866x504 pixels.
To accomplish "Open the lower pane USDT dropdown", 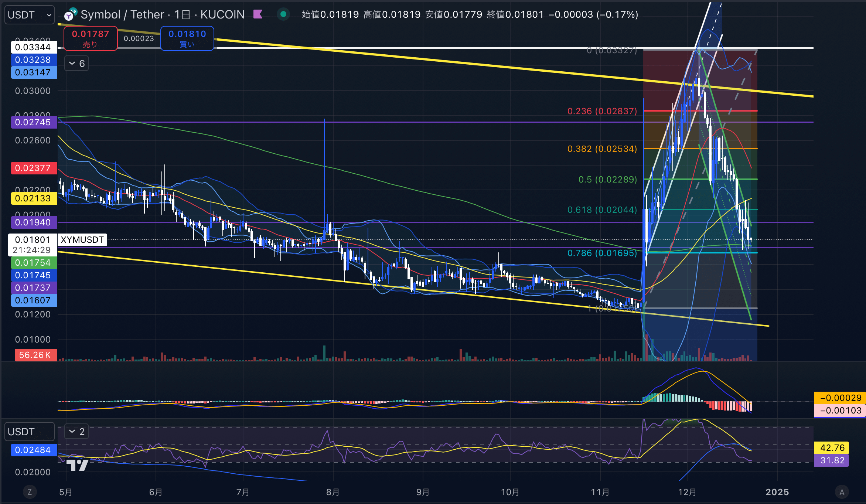I will [x=29, y=432].
